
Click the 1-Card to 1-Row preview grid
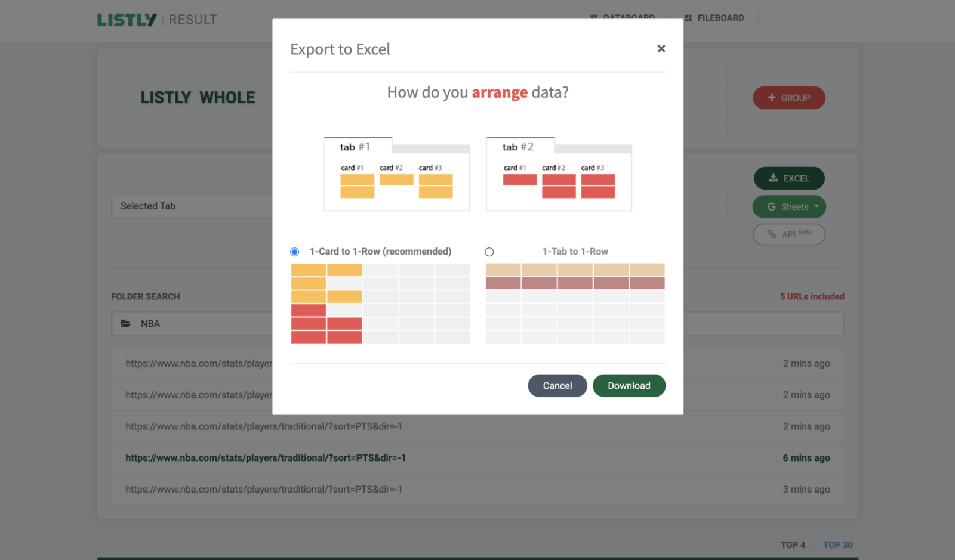coord(380,303)
